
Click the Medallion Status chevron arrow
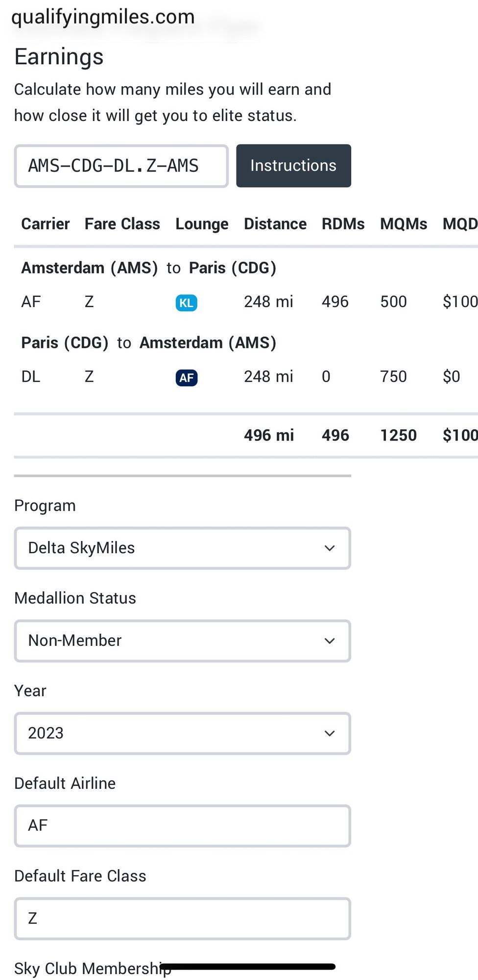[x=330, y=640]
